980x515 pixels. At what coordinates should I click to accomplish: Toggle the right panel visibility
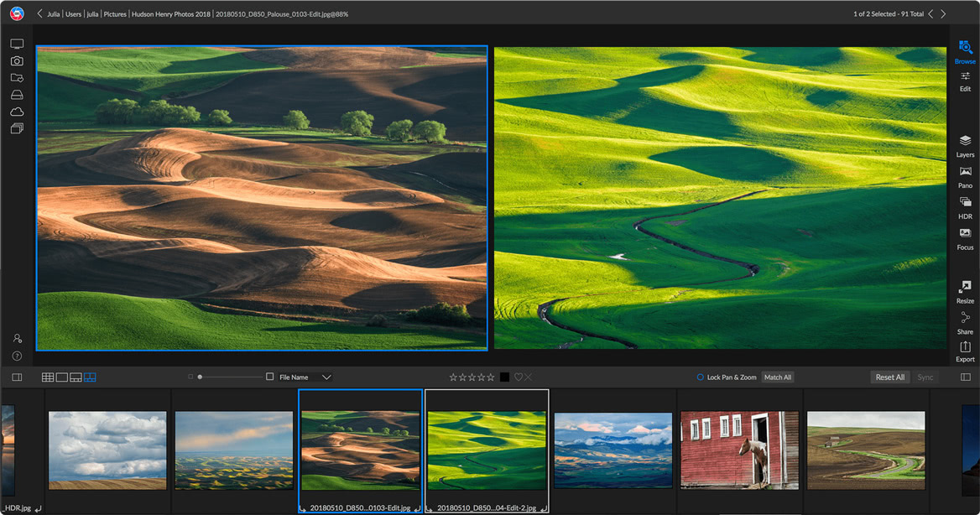pyautogui.click(x=966, y=377)
